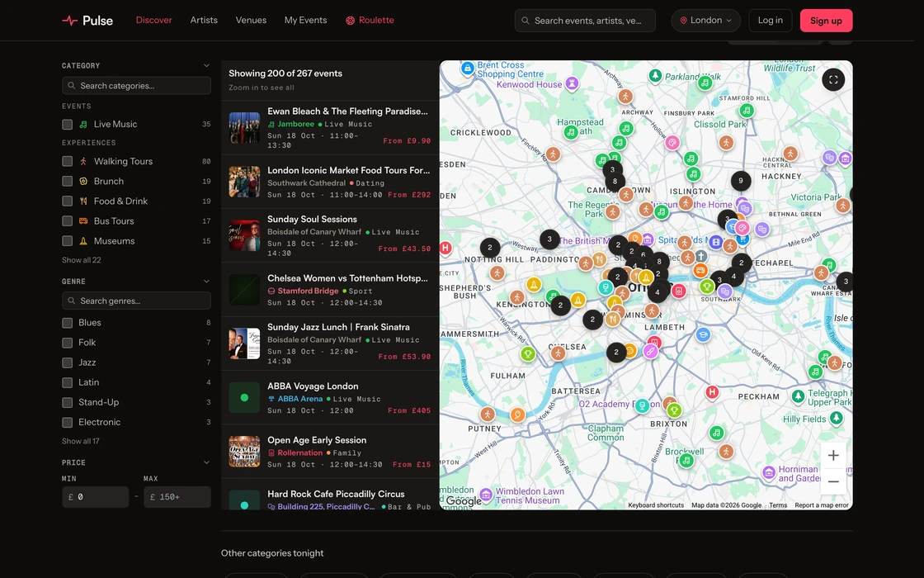The width and height of the screenshot is (924, 578).
Task: Open My Events page
Action: 305,20
